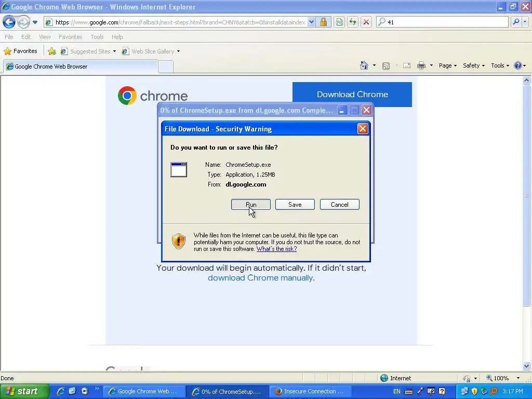Click the Forward navigation arrow
This screenshot has width=532, height=399.
(23, 22)
